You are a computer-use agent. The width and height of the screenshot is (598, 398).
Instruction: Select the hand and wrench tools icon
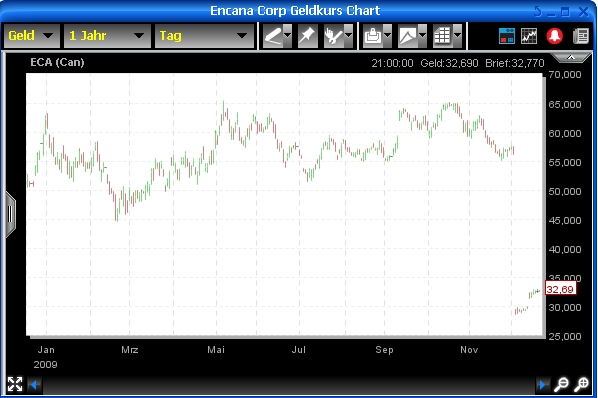[333, 36]
